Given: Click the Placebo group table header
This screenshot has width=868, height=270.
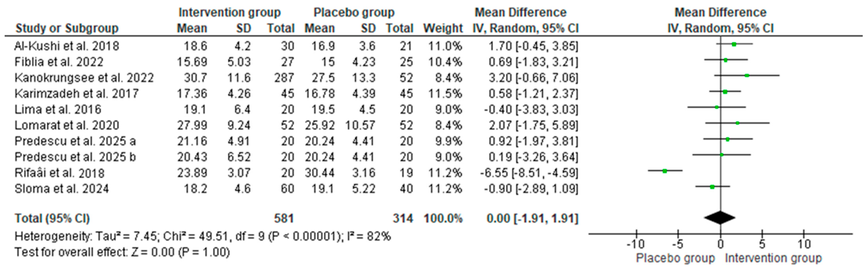Looking at the screenshot, I should pyautogui.click(x=354, y=12).
